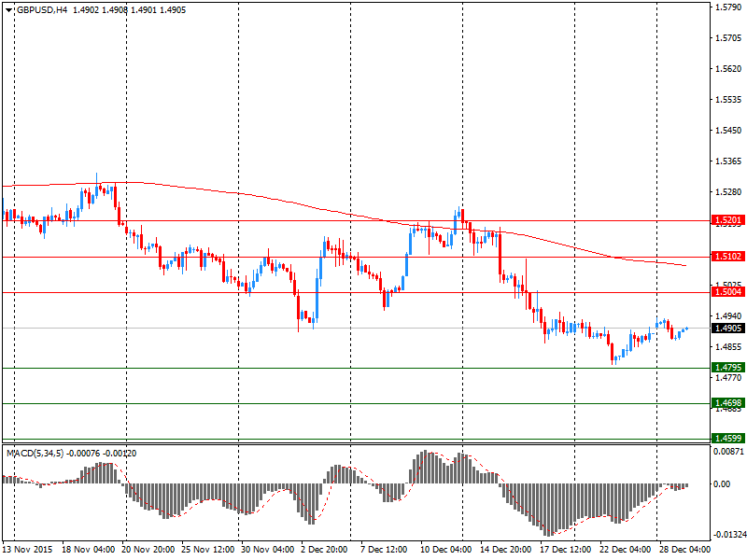Click the 0.00 MACD scale value
The height and width of the screenshot is (560, 747).
tap(722, 484)
